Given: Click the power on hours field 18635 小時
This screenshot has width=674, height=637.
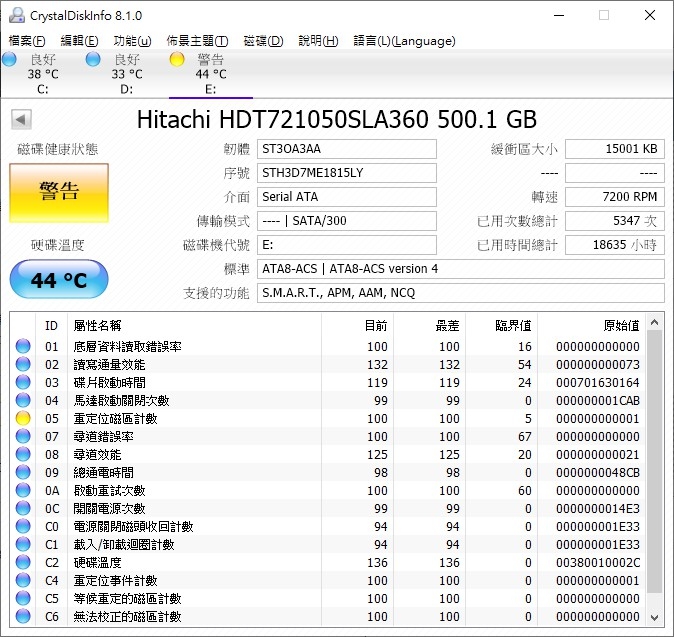Looking at the screenshot, I should tap(615, 245).
